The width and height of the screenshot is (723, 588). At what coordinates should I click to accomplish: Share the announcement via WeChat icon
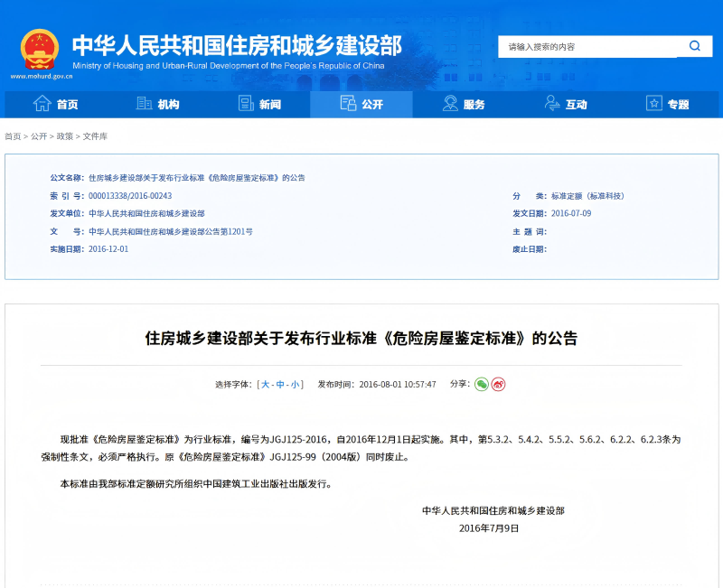[482, 384]
